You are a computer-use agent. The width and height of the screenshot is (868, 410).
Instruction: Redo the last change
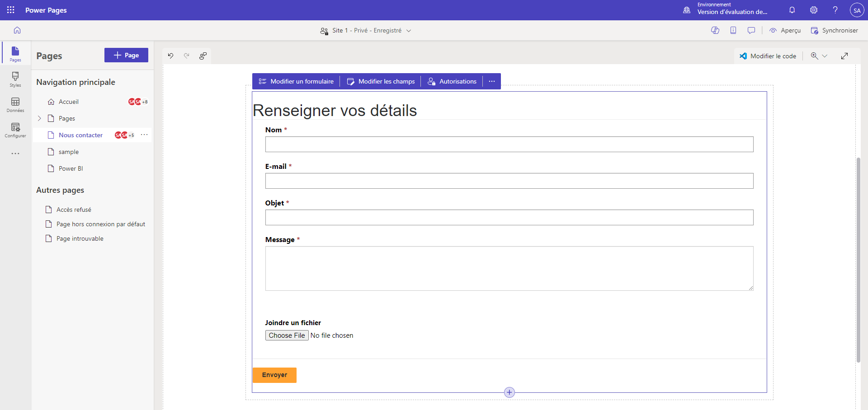click(x=187, y=56)
